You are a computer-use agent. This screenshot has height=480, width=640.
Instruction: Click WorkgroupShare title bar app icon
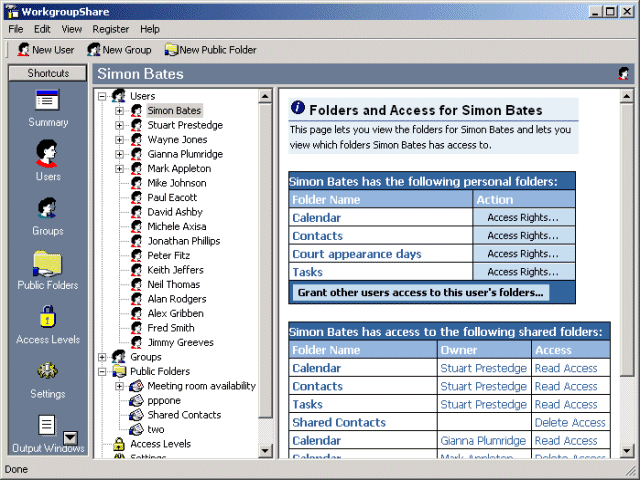[12, 11]
